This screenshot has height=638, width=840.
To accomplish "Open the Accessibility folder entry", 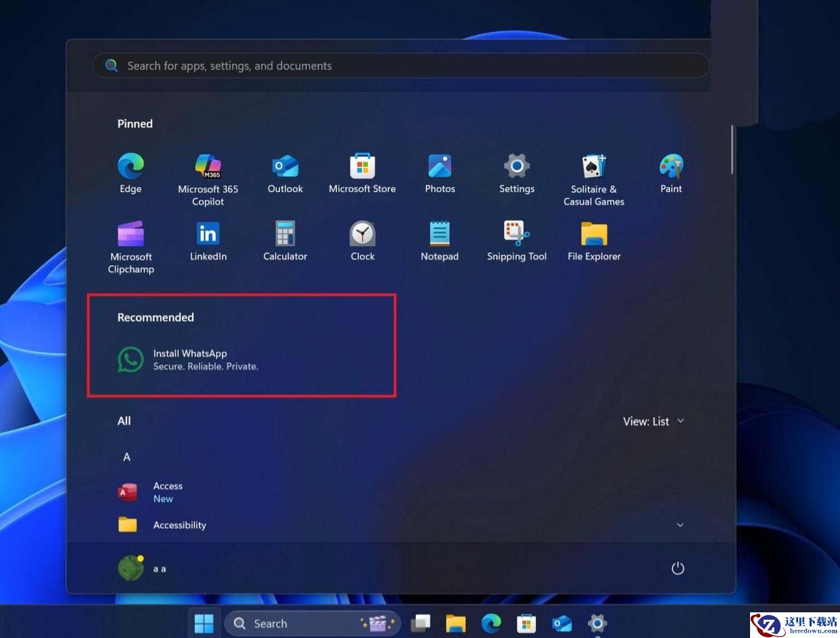I will click(162, 525).
